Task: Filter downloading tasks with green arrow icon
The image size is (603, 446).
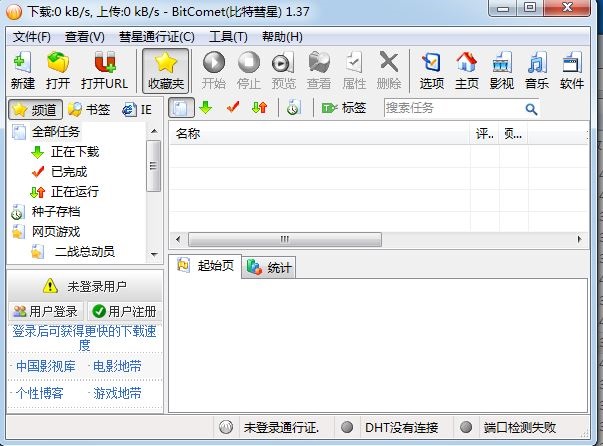Action: pyautogui.click(x=206, y=108)
